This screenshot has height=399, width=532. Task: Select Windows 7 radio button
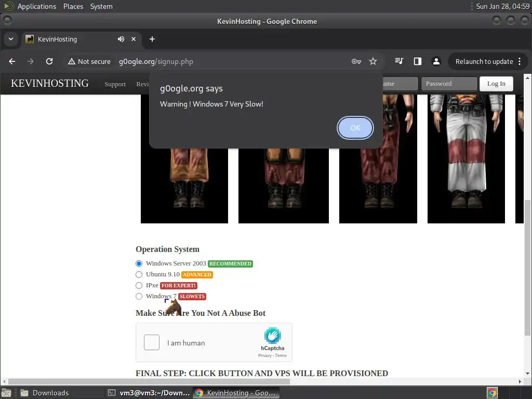(139, 296)
